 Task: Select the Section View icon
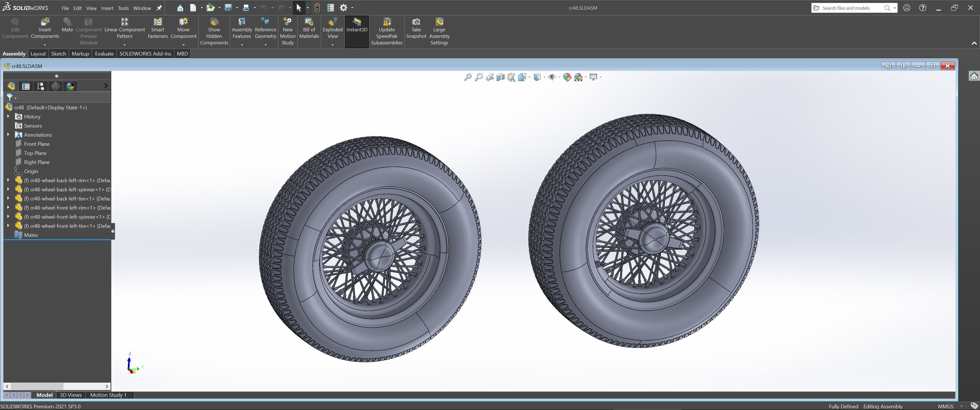[x=500, y=77]
